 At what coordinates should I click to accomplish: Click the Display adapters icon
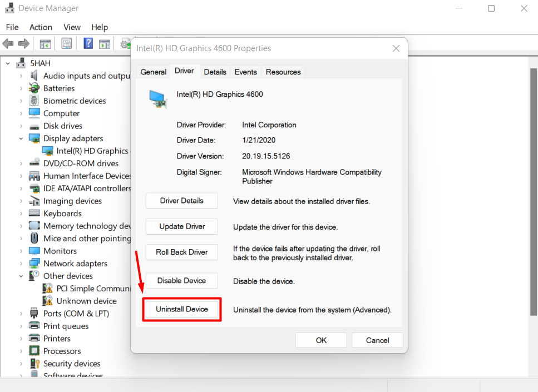[34, 138]
